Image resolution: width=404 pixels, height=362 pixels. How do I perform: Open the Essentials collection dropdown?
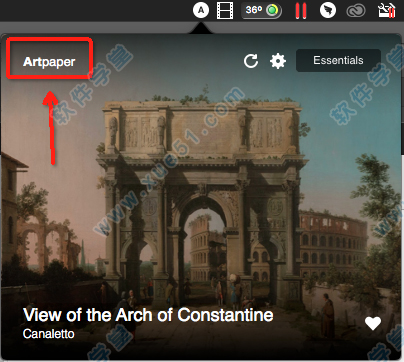click(338, 61)
